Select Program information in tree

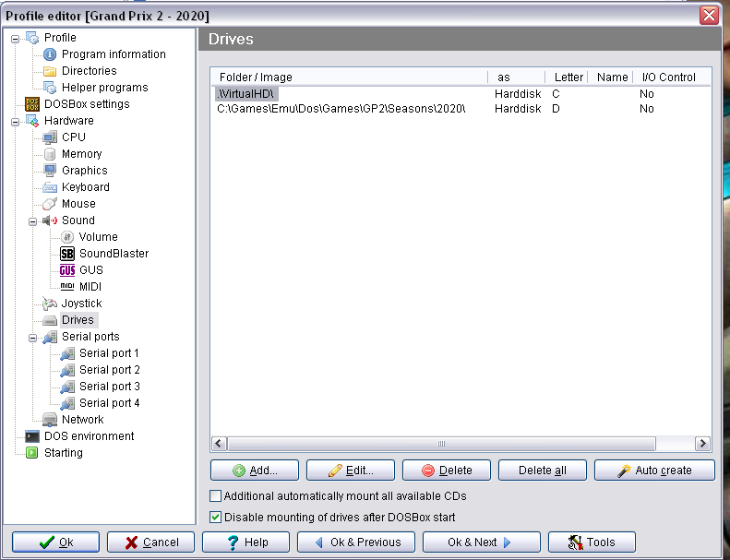114,54
